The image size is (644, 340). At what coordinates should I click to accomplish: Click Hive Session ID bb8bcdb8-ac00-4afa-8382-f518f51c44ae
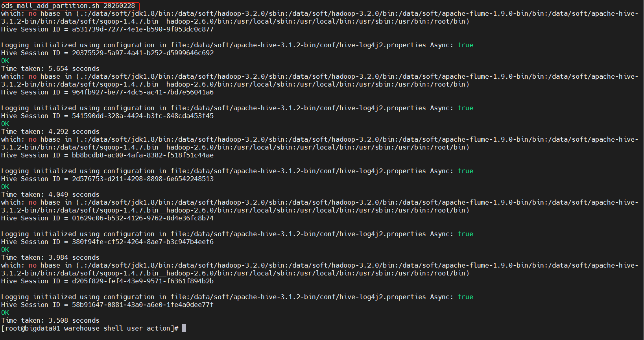(x=107, y=155)
